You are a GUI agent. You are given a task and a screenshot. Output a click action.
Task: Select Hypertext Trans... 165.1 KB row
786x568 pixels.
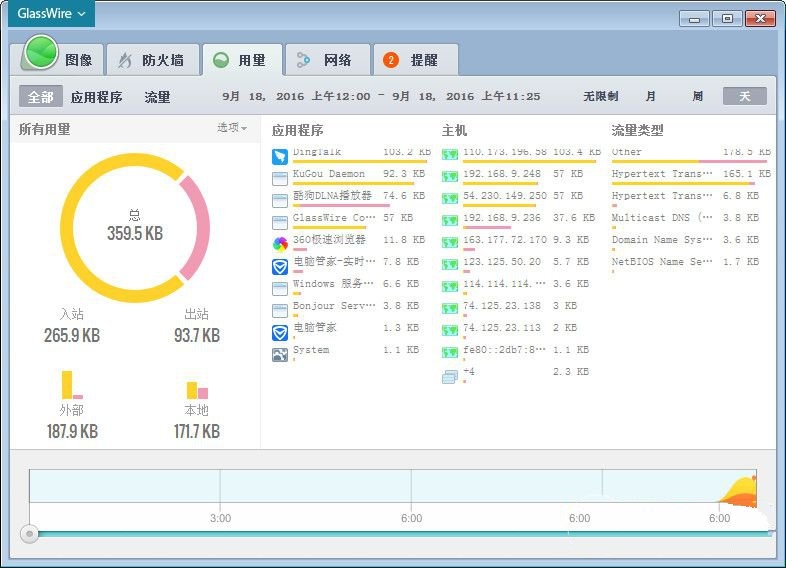tap(691, 177)
